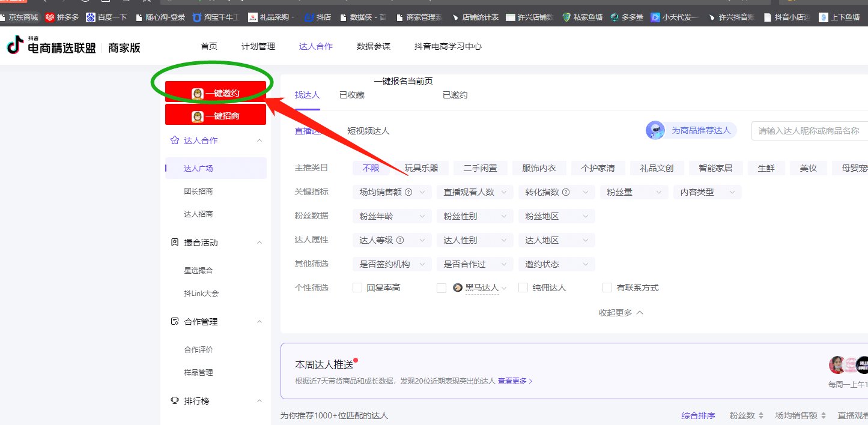868x425 pixels.
Task: Open the 数据参谋 top menu
Action: 374,46
